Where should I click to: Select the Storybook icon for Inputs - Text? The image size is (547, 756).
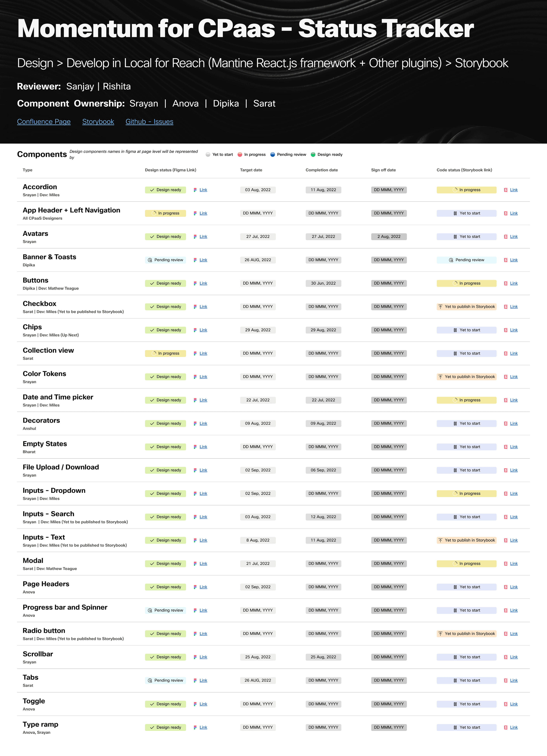(x=506, y=540)
